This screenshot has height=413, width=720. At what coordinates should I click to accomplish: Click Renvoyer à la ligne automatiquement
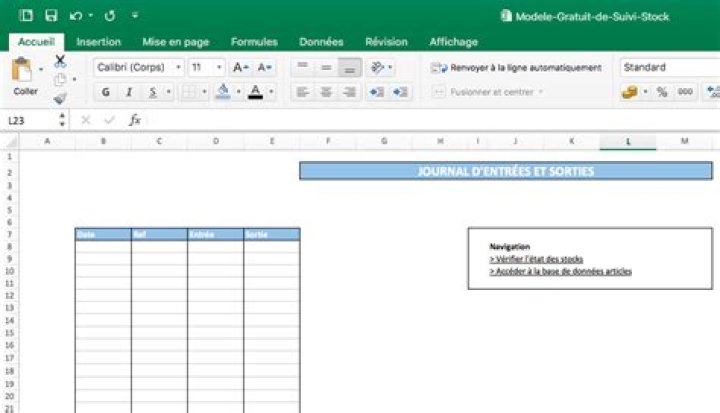coord(516,68)
